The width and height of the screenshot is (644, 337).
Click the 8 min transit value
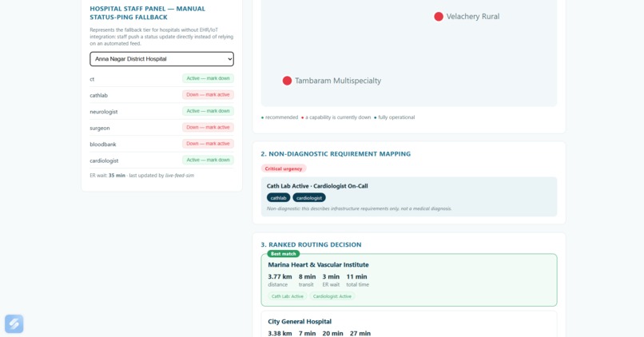click(x=307, y=276)
